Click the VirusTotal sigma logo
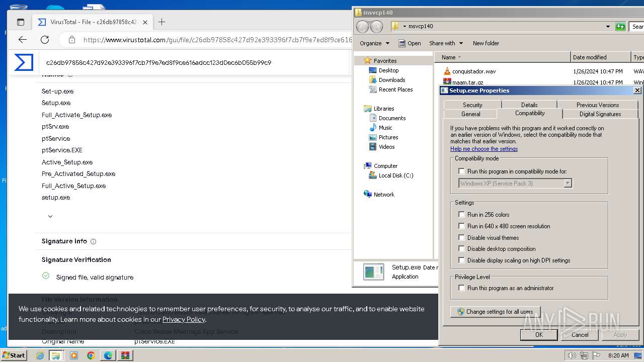 tap(24, 62)
